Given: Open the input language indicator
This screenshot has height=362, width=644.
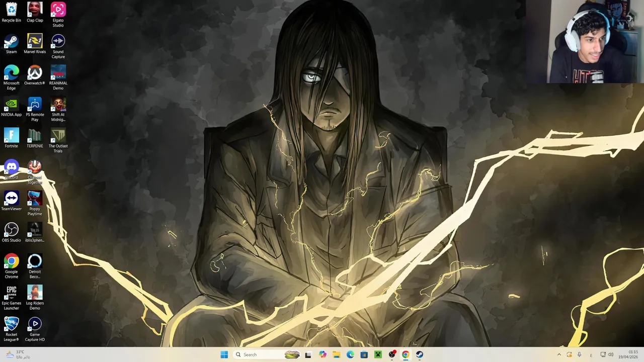Looking at the screenshot, I should coord(591,354).
